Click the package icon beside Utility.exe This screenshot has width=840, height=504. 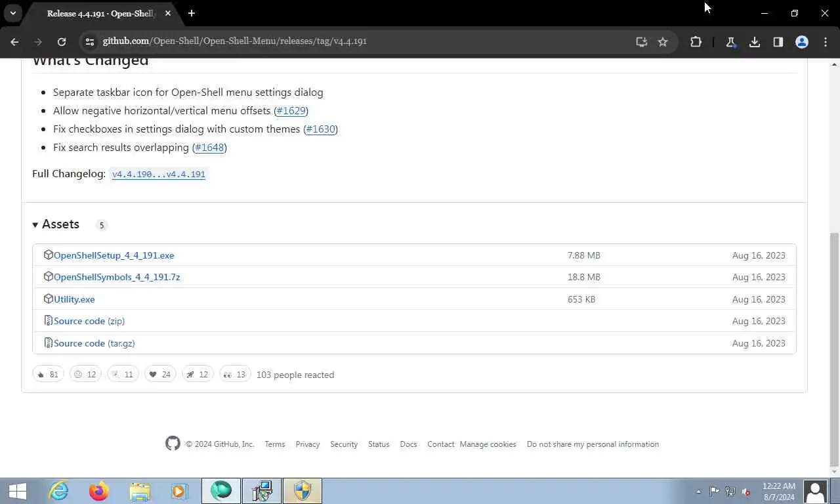click(x=48, y=299)
